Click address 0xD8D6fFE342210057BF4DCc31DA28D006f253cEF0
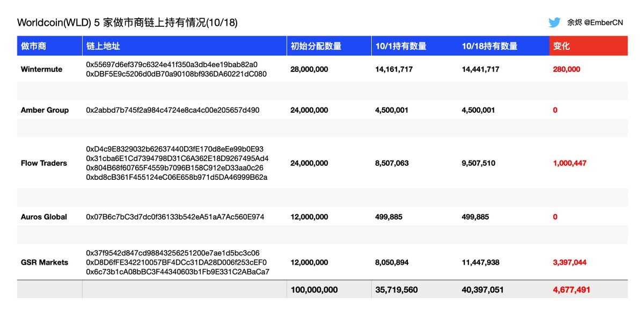This screenshot has width=644, height=314. click(176, 262)
